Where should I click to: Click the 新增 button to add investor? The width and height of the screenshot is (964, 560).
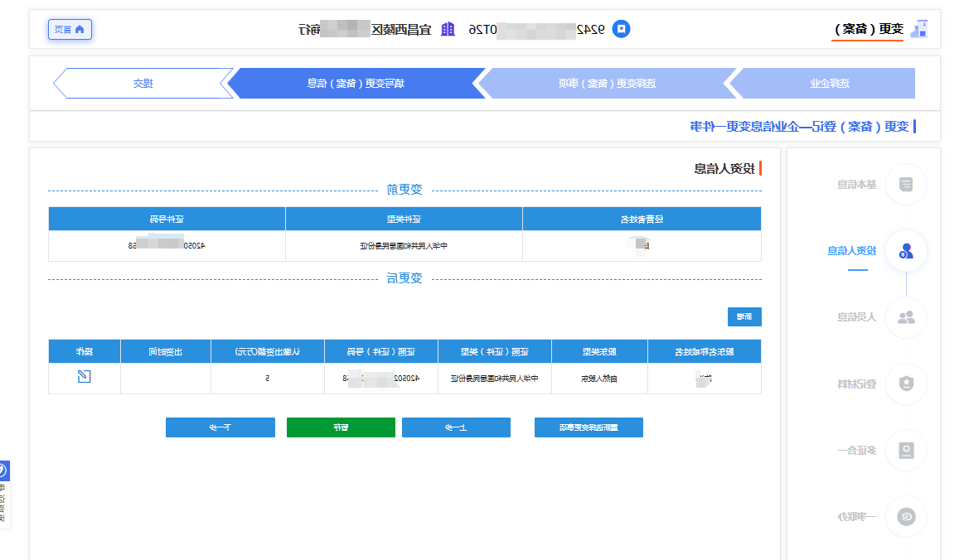pyautogui.click(x=744, y=316)
